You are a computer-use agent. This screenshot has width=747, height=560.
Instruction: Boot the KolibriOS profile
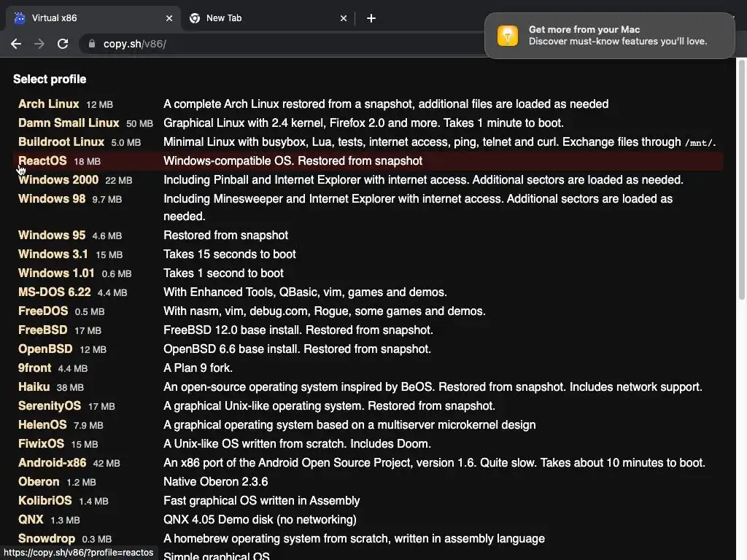(x=44, y=500)
